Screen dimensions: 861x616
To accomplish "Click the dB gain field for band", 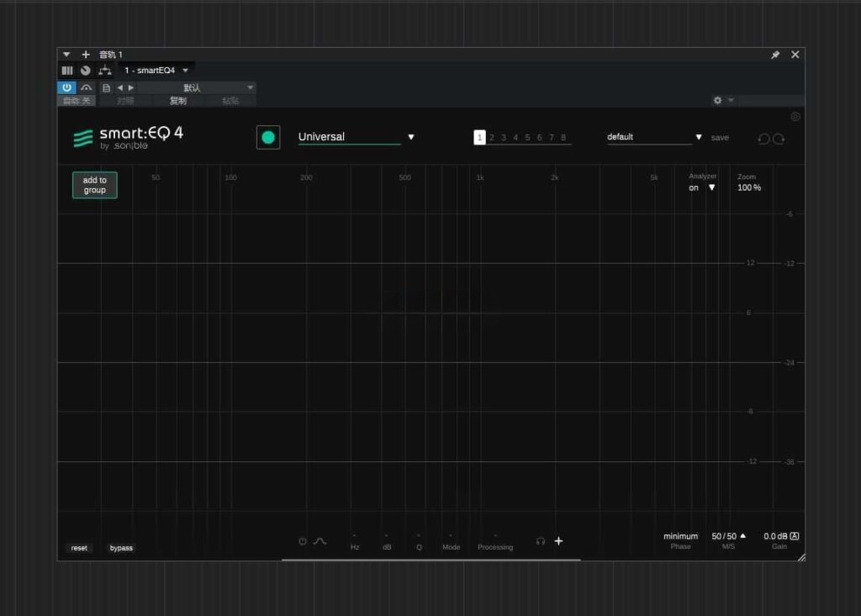I will (387, 541).
